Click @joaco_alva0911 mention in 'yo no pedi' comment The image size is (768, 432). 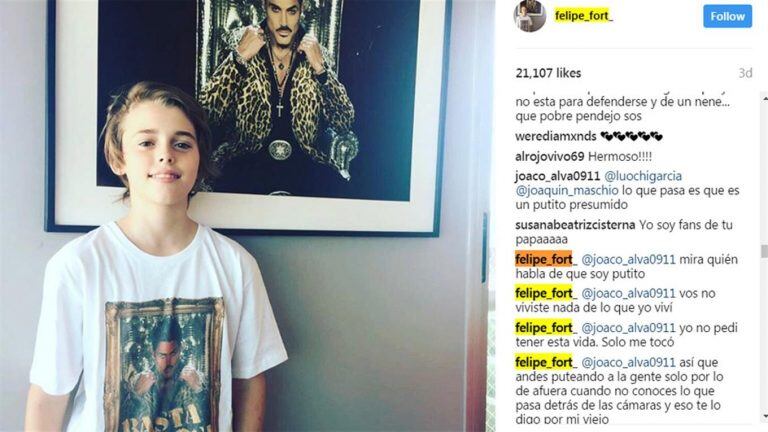click(x=628, y=328)
